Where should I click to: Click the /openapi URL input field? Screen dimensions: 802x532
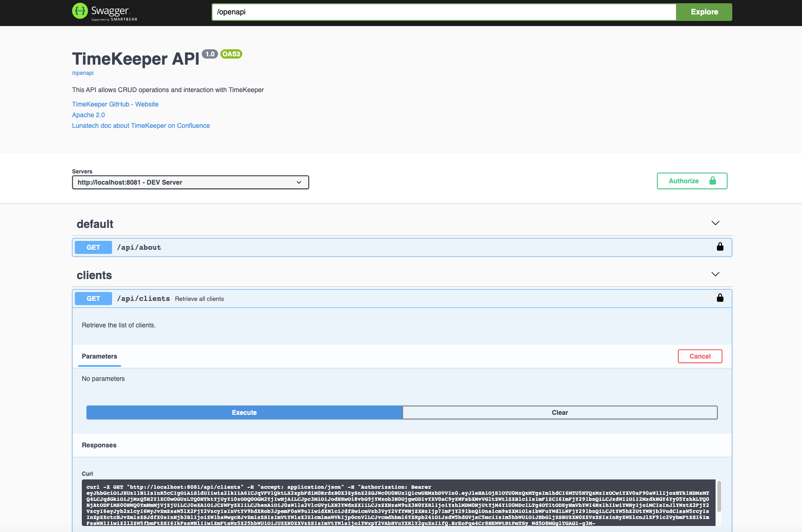click(x=444, y=12)
